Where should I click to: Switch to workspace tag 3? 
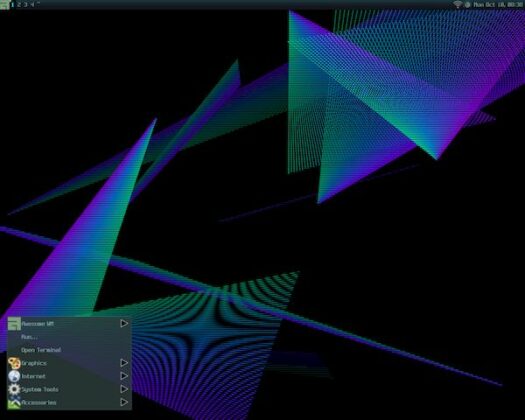(x=25, y=5)
